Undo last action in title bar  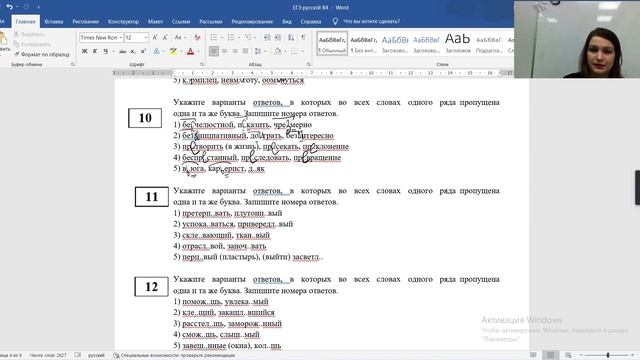click(x=10, y=7)
